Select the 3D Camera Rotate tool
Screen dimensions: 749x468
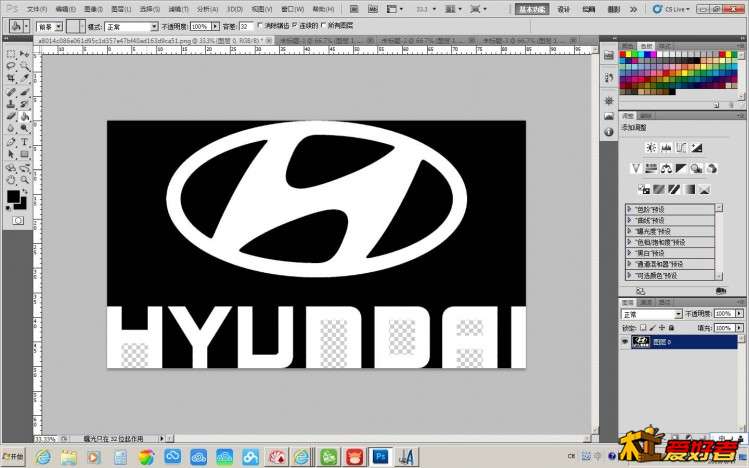point(24,168)
